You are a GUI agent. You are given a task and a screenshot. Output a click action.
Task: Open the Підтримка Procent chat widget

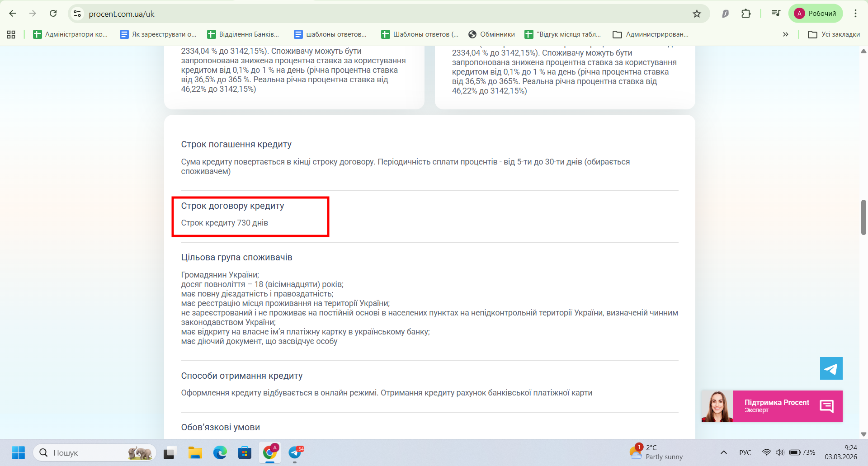[x=772, y=406]
